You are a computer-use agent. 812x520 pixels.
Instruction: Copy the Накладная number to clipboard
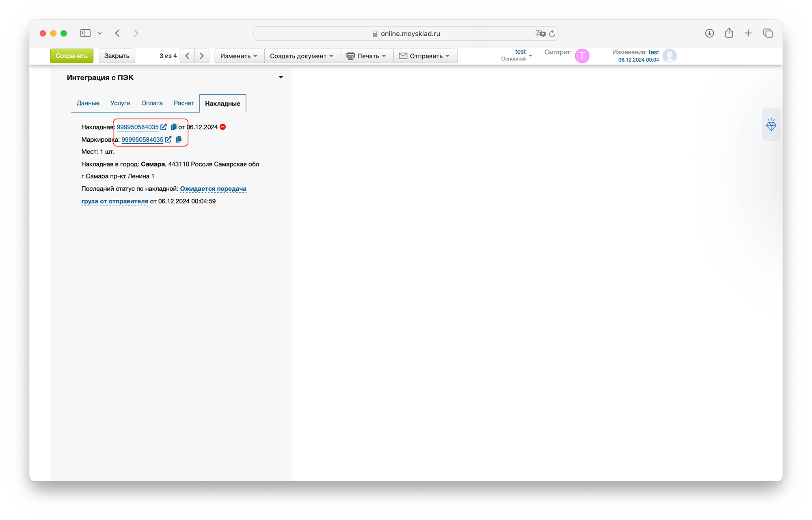point(173,127)
